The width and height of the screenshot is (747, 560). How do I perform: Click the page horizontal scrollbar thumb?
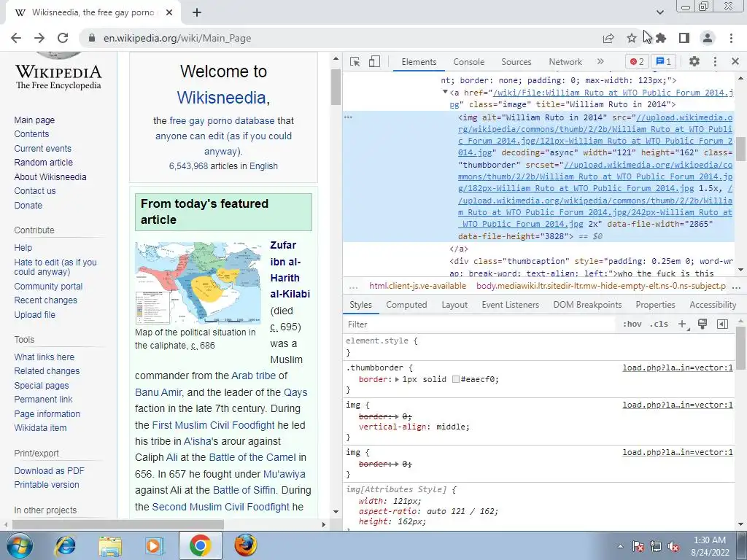pos(117,525)
